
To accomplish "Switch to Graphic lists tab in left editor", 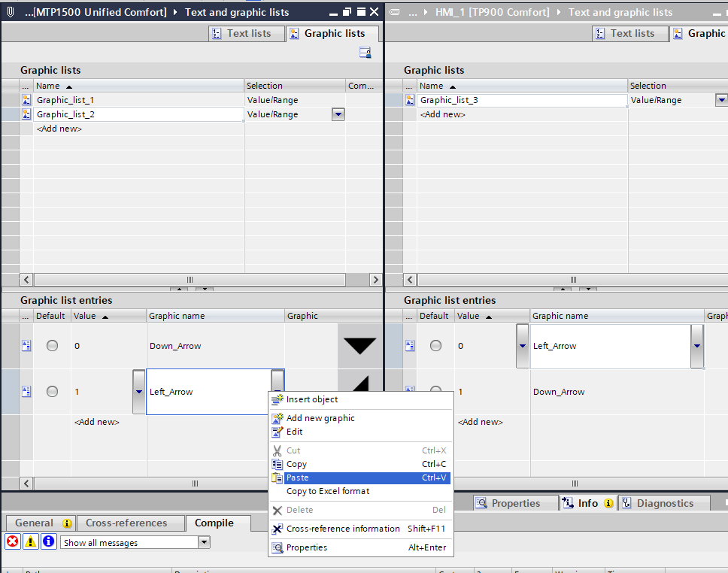I will [x=332, y=33].
